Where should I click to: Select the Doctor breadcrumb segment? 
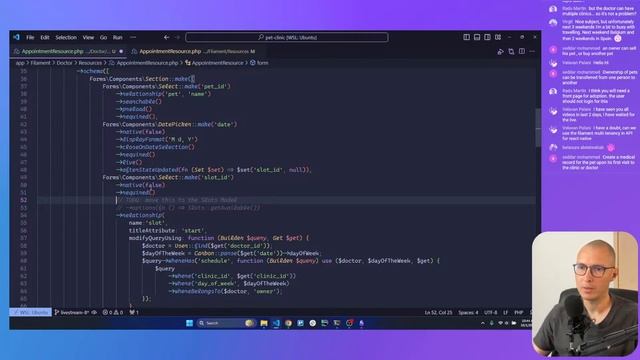[x=64, y=63]
